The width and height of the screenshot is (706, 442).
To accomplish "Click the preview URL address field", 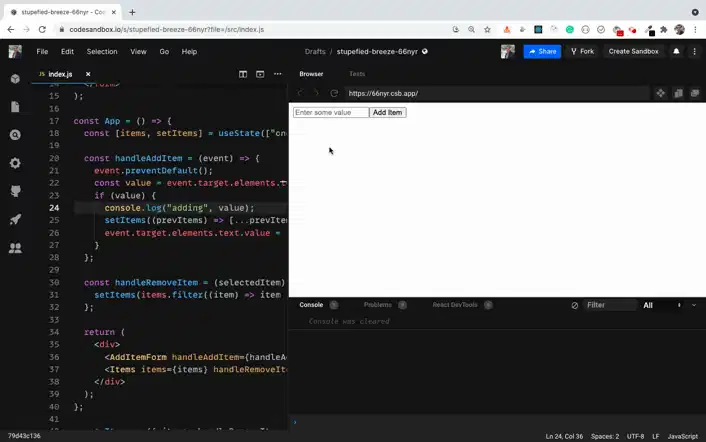I will point(498,93).
